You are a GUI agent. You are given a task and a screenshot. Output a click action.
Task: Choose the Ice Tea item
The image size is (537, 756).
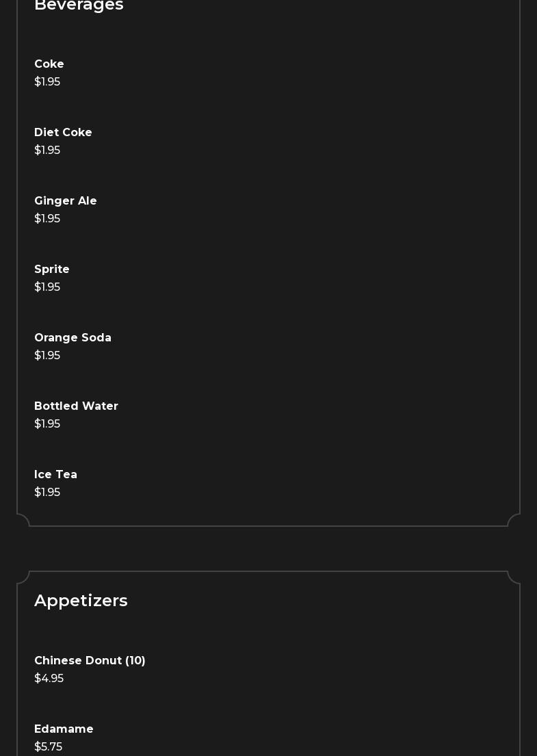pyautogui.click(x=55, y=475)
